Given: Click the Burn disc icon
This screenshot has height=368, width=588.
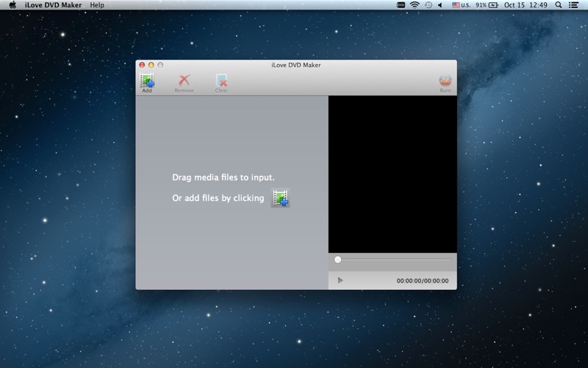Looking at the screenshot, I should tap(445, 80).
